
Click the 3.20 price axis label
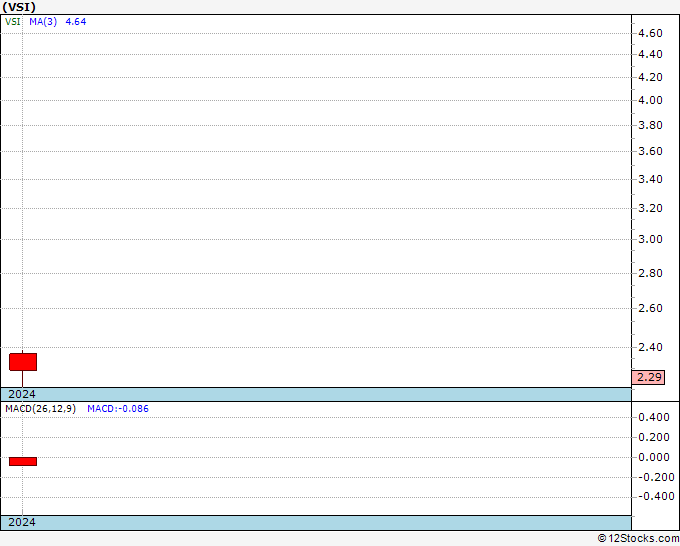[x=651, y=208]
